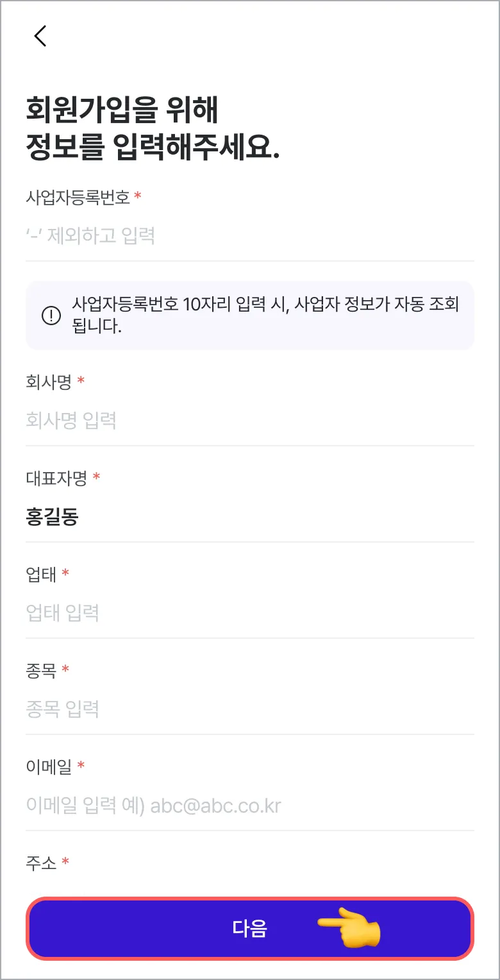Go back using the top-left arrow
This screenshot has height=980, width=500.
coord(40,36)
